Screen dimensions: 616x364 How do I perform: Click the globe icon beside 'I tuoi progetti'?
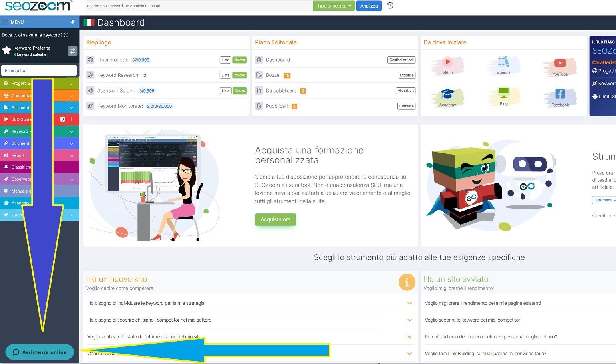[x=90, y=60]
